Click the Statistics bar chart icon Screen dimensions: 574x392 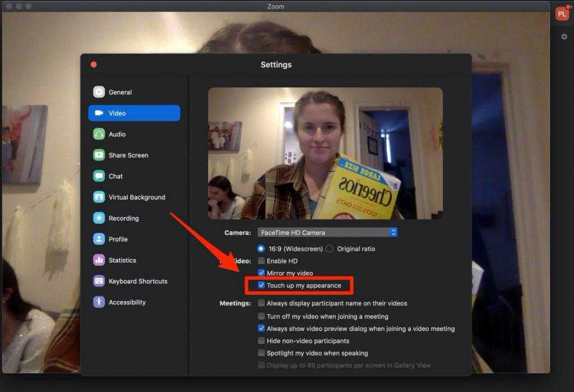[99, 260]
